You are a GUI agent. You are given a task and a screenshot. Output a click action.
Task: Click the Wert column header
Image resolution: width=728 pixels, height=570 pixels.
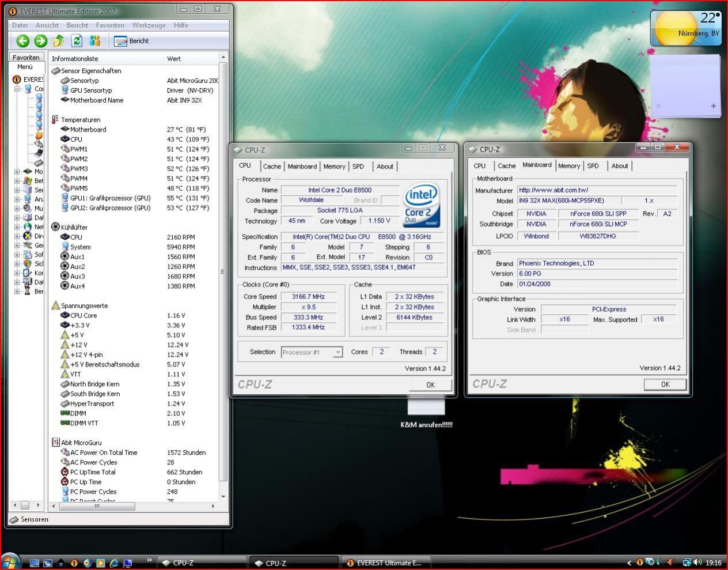(x=192, y=59)
